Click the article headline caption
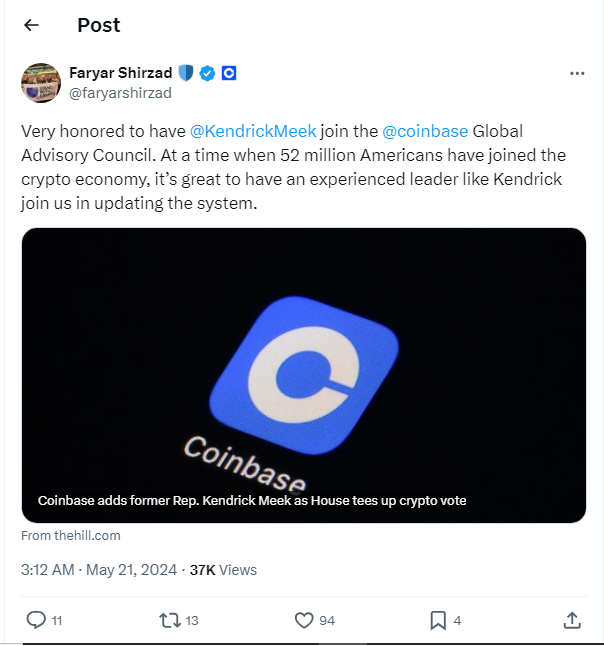The width and height of the screenshot is (604, 646). (x=252, y=500)
